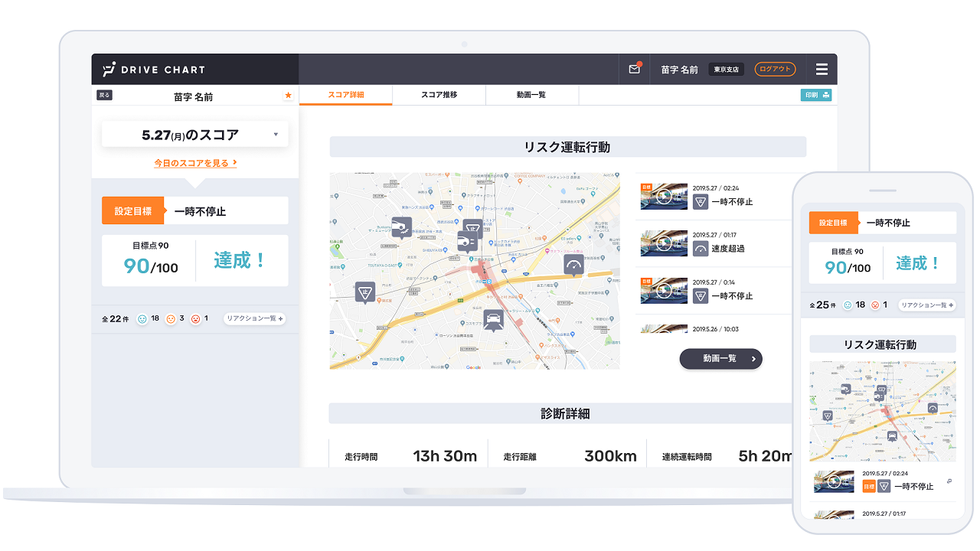Click the 印刷 print button

(816, 95)
